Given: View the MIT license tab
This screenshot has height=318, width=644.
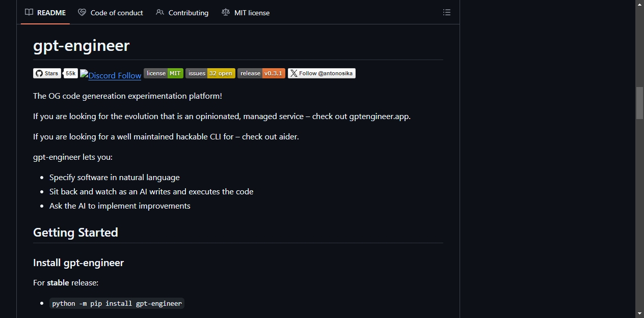Looking at the screenshot, I should point(246,12).
